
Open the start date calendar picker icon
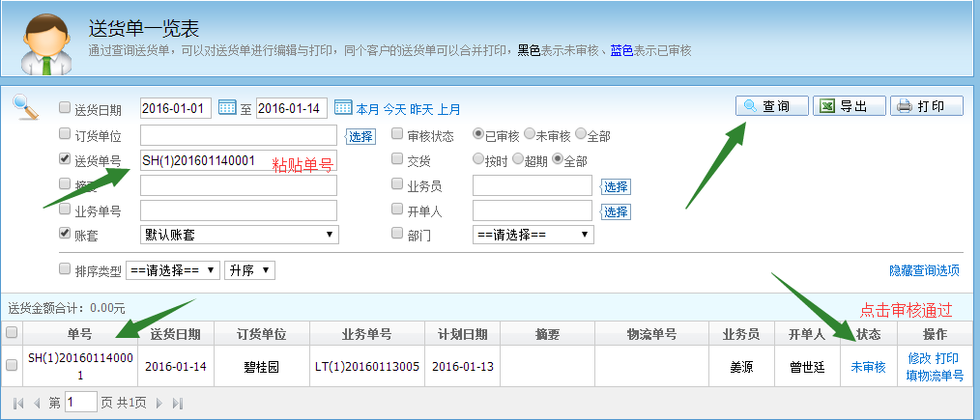click(227, 107)
